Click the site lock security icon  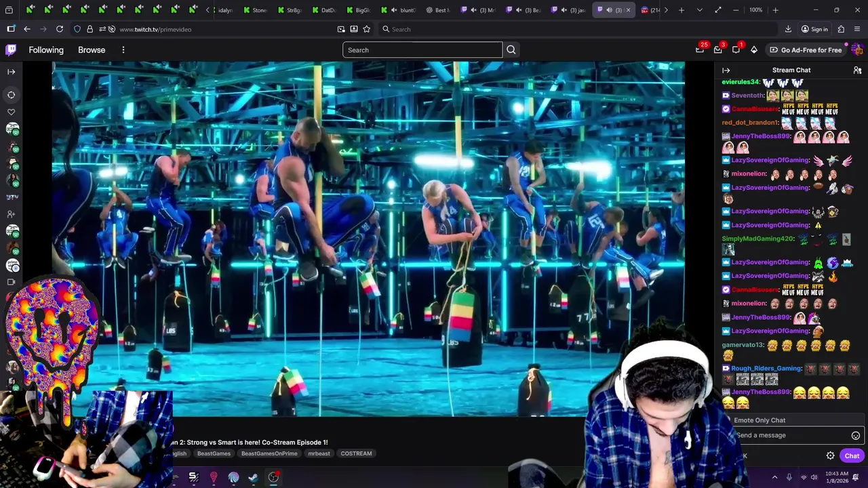tap(90, 29)
